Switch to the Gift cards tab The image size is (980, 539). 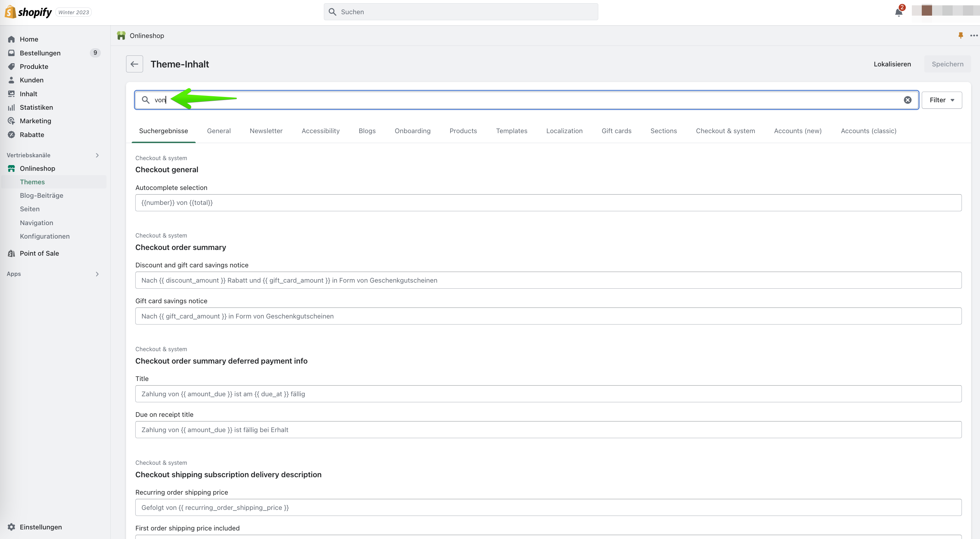pyautogui.click(x=616, y=131)
